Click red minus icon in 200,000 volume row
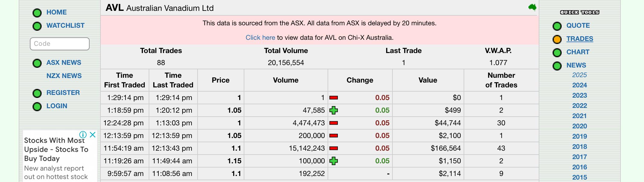 (x=334, y=136)
